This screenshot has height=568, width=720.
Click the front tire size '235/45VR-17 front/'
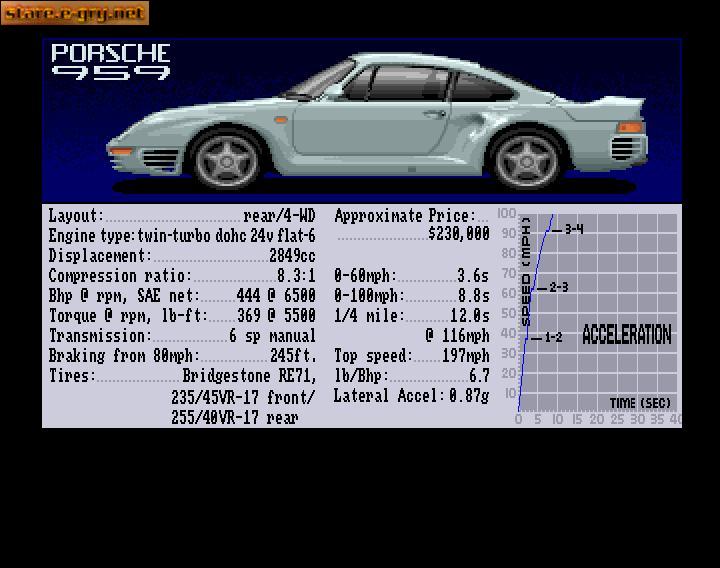[x=243, y=397]
